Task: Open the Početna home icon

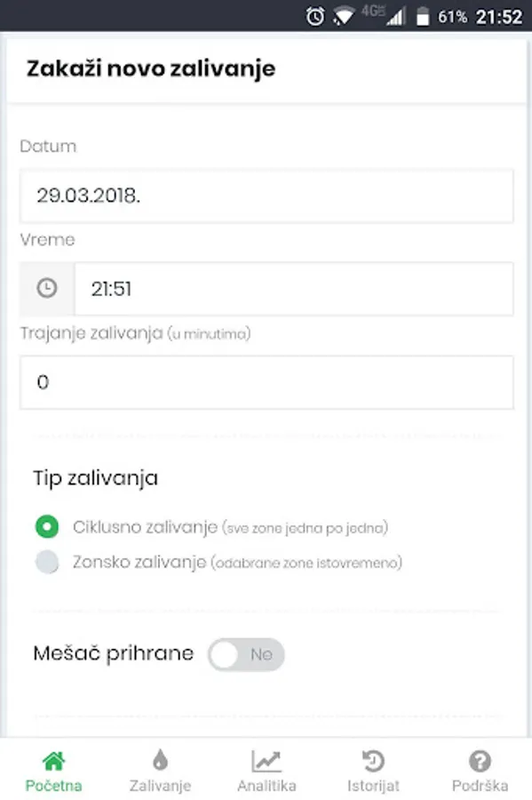Action: pyautogui.click(x=52, y=761)
